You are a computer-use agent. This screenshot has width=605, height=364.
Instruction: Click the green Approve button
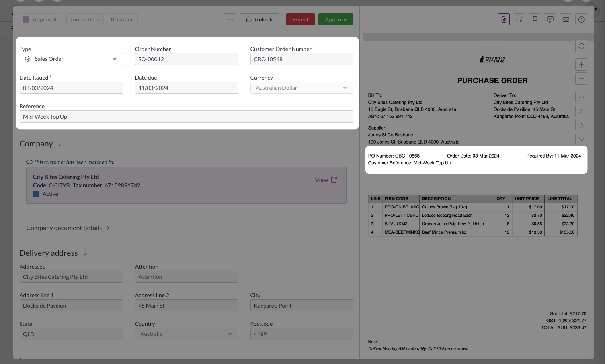pos(336,19)
